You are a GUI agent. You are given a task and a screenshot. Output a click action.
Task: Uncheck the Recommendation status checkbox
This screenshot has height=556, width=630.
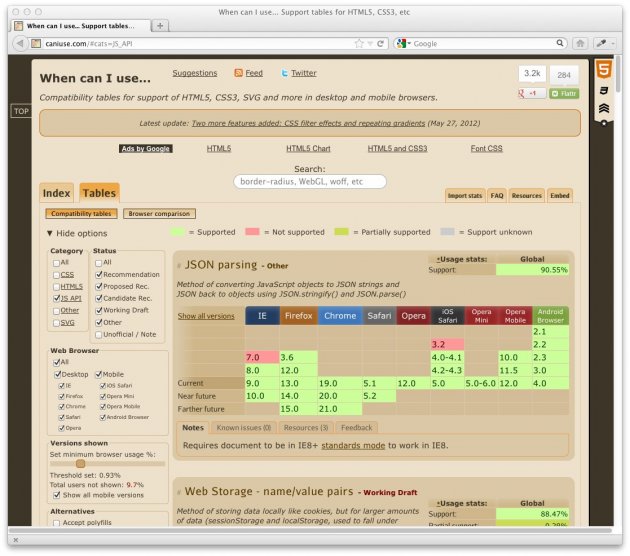point(99,275)
